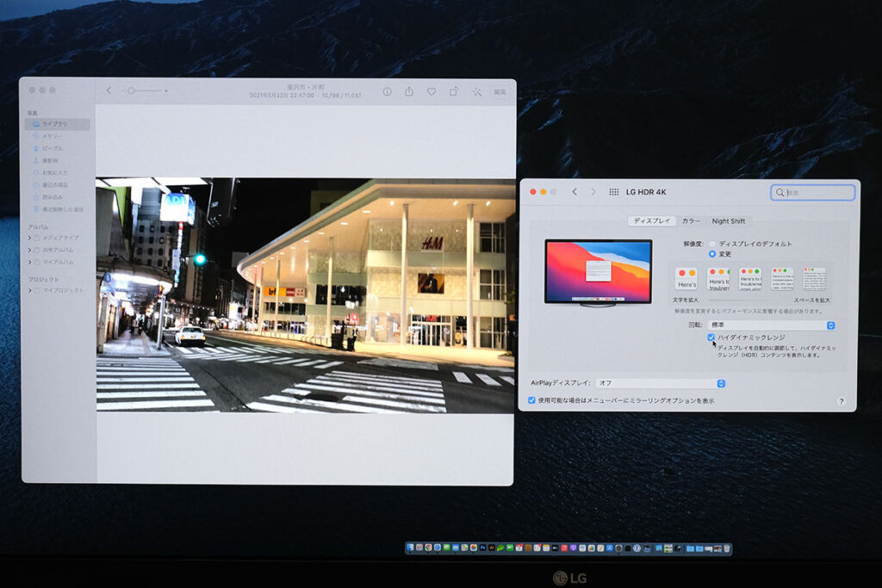Go forward in the LG HDR 4K window
This screenshot has height=588, width=882.
(x=593, y=192)
